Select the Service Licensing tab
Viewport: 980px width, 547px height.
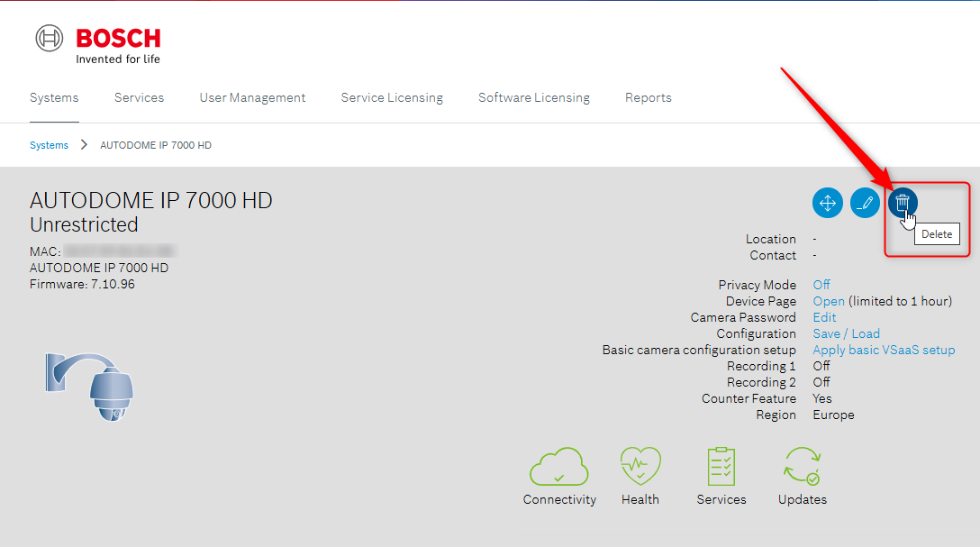pos(392,97)
